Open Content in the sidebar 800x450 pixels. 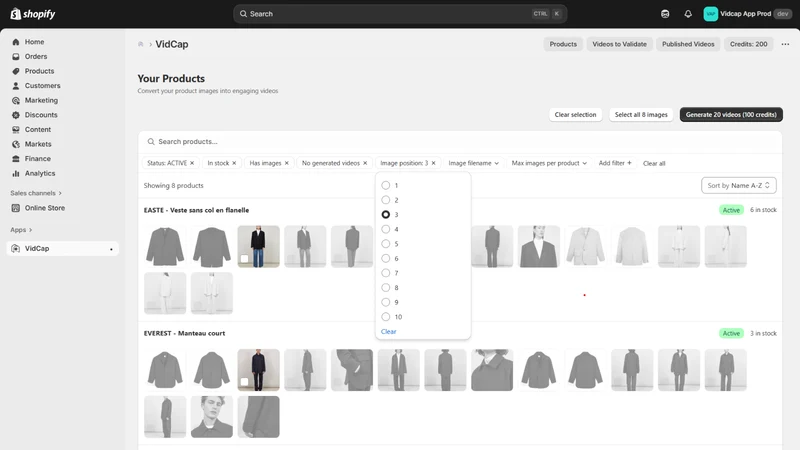(x=38, y=130)
